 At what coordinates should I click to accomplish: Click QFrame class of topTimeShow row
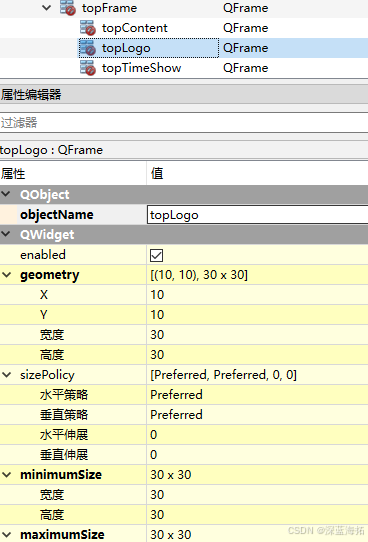coord(245,68)
